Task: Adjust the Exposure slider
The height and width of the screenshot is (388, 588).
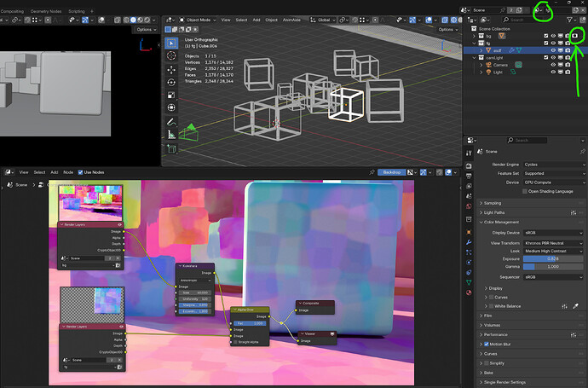Action: click(553, 259)
